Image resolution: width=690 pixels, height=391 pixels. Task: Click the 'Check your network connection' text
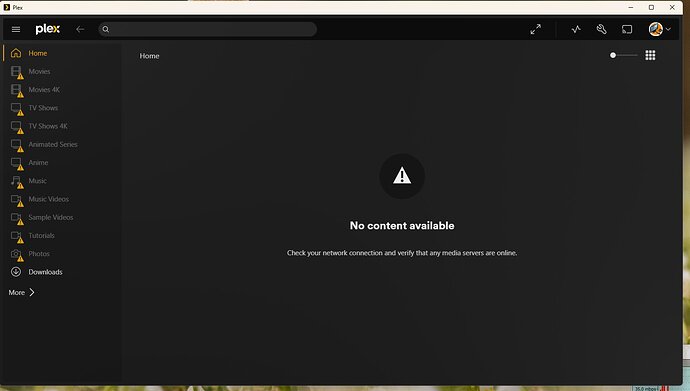(x=402, y=253)
